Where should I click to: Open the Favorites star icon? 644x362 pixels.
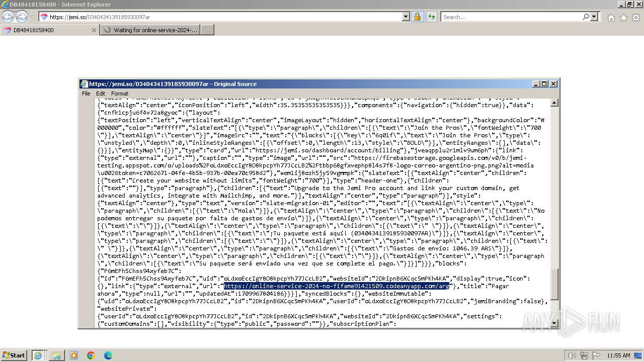[x=623, y=18]
